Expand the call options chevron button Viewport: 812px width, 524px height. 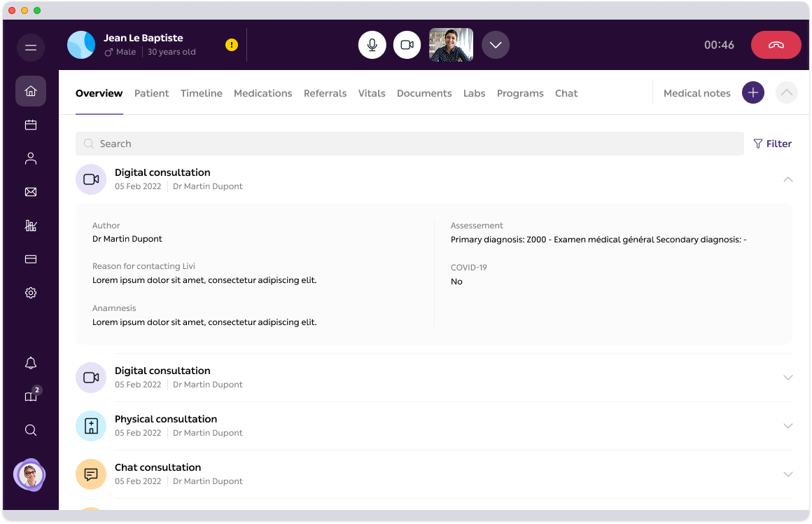[496, 45]
